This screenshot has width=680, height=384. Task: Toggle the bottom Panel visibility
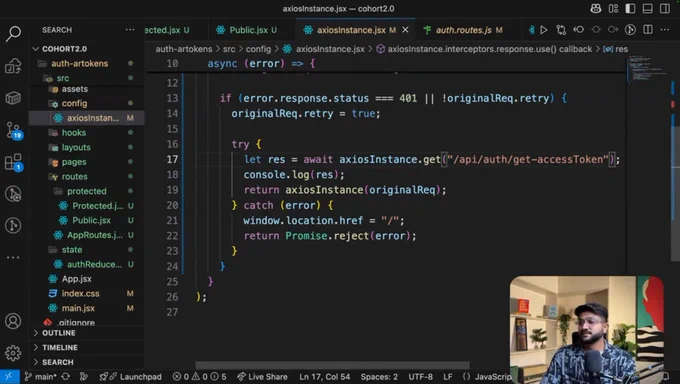click(647, 8)
